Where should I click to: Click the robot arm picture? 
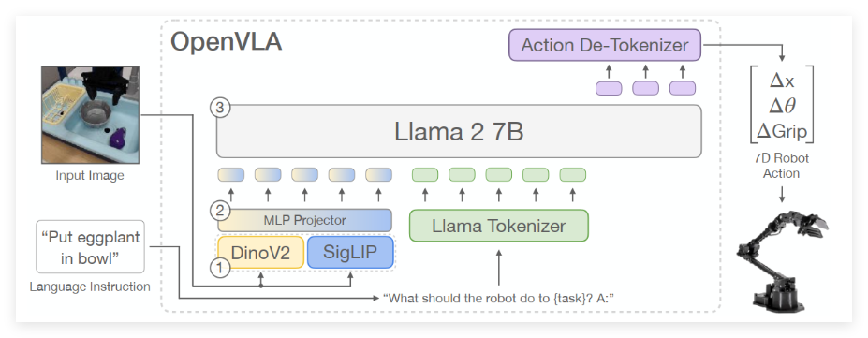782,260
